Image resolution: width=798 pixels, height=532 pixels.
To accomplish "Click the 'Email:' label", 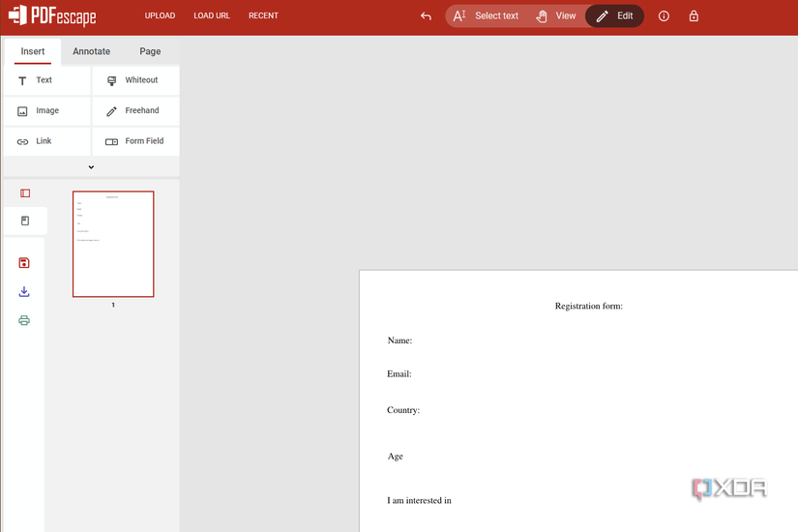I will [399, 374].
